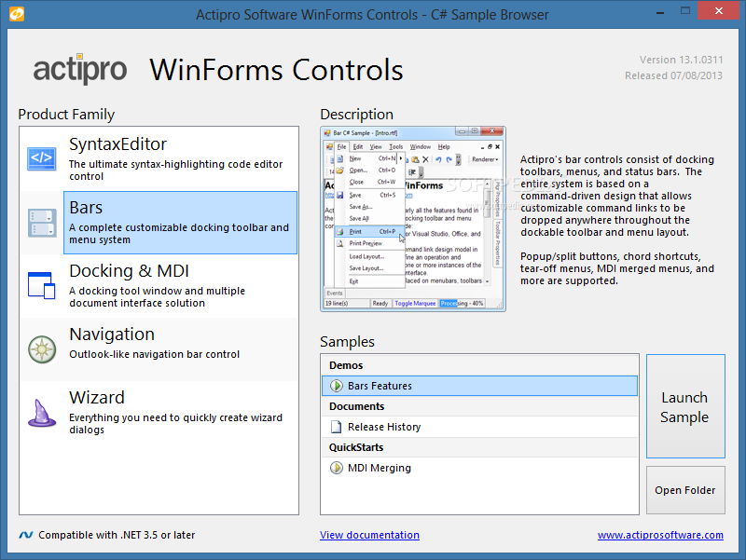Screen dimensions: 746x560
Task: Select the MDI Merging quickstart
Action: tap(479, 468)
